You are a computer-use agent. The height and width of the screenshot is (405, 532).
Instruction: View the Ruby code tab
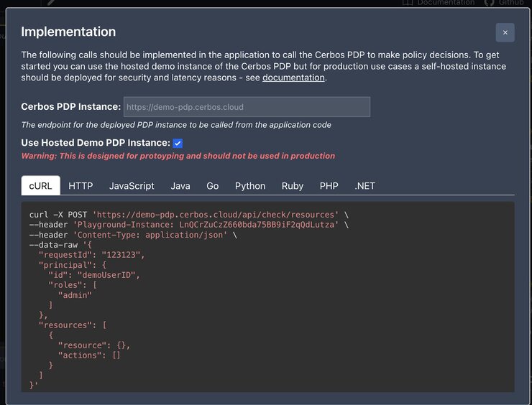click(x=293, y=186)
